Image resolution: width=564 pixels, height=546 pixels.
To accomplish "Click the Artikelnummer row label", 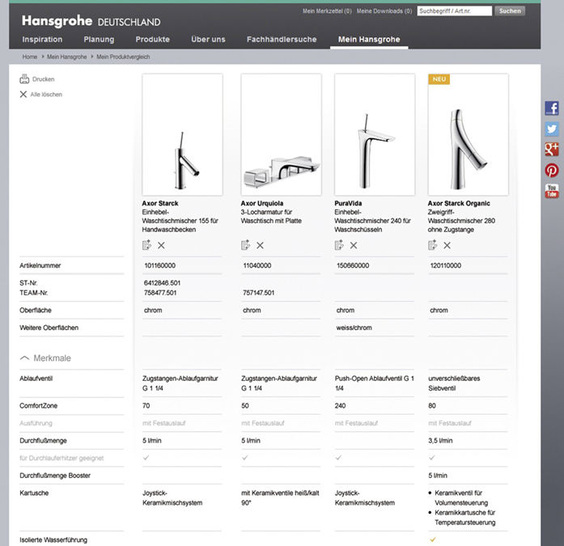I will 40,265.
